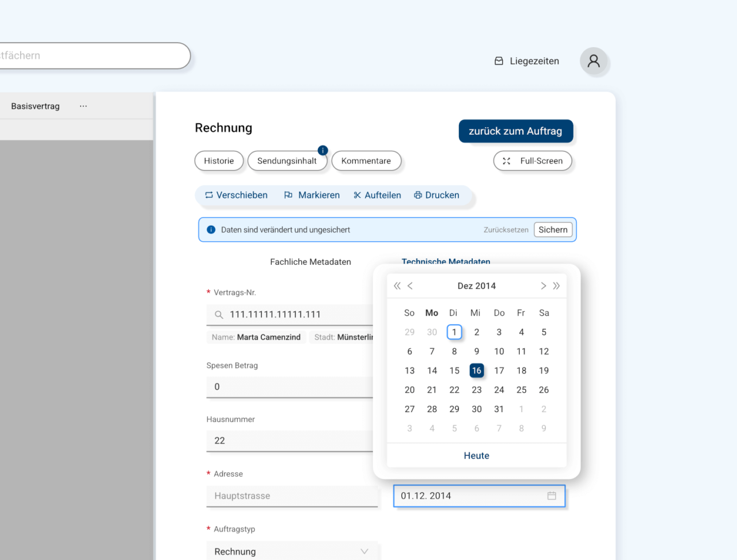
Task: Click the Adresse Hauptstrasse field
Action: (292, 496)
